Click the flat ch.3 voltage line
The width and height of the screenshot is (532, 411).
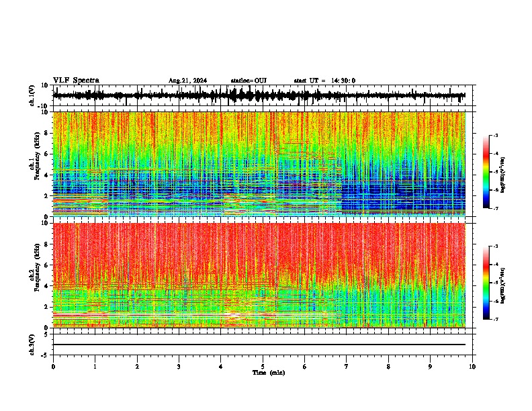tap(259, 345)
